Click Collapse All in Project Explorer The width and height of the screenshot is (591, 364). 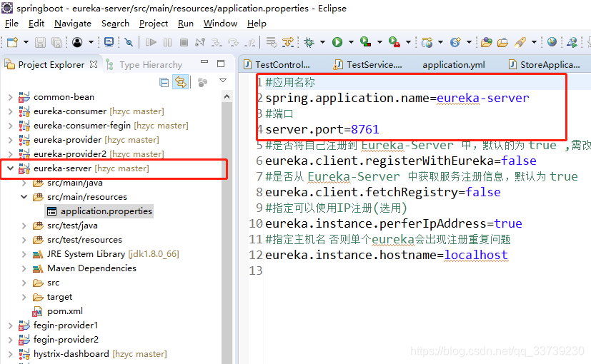point(164,83)
